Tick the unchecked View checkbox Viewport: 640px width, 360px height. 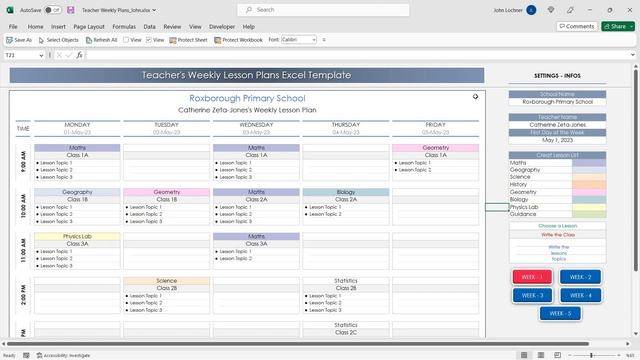pos(126,40)
